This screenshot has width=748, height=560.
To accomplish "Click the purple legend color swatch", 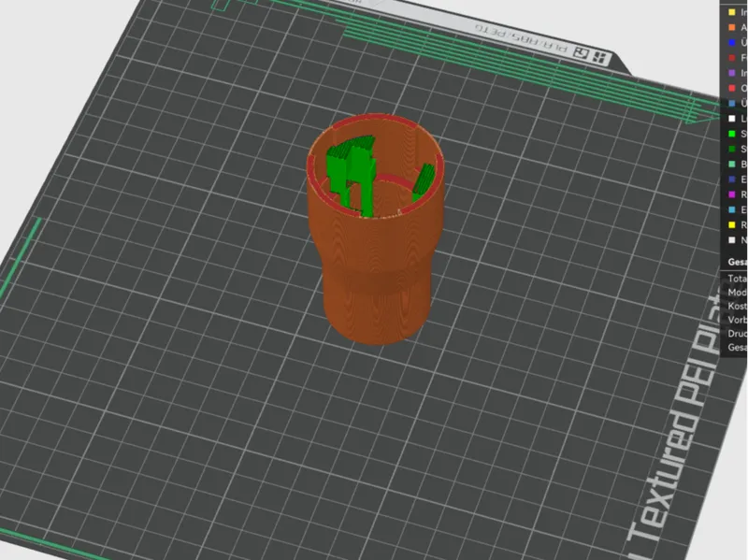I will [732, 73].
